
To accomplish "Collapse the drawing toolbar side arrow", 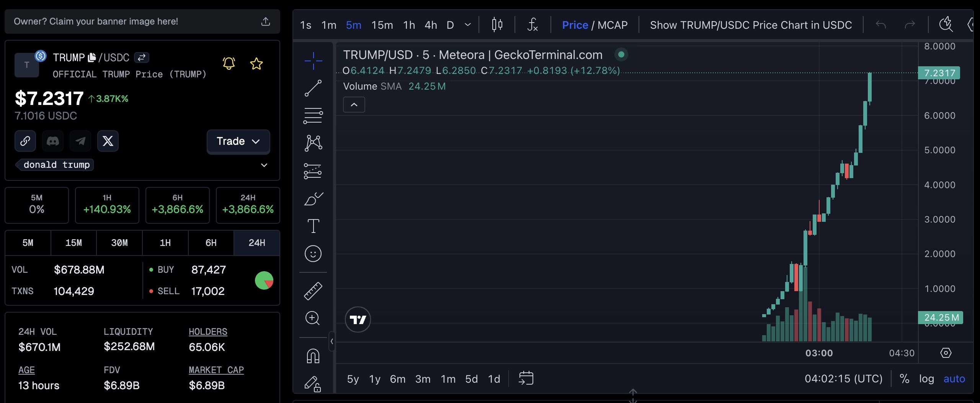I will pos(332,341).
